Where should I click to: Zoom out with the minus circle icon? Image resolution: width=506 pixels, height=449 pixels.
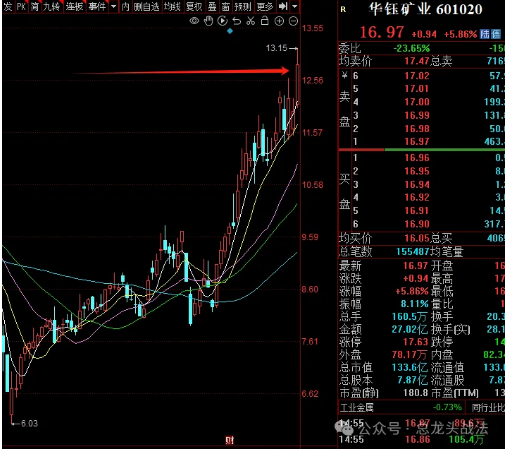293,21
